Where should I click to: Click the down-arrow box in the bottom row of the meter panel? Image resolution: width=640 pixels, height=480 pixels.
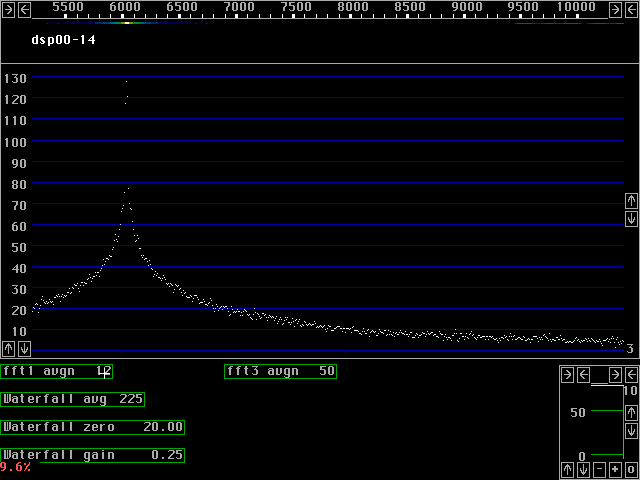click(x=583, y=469)
